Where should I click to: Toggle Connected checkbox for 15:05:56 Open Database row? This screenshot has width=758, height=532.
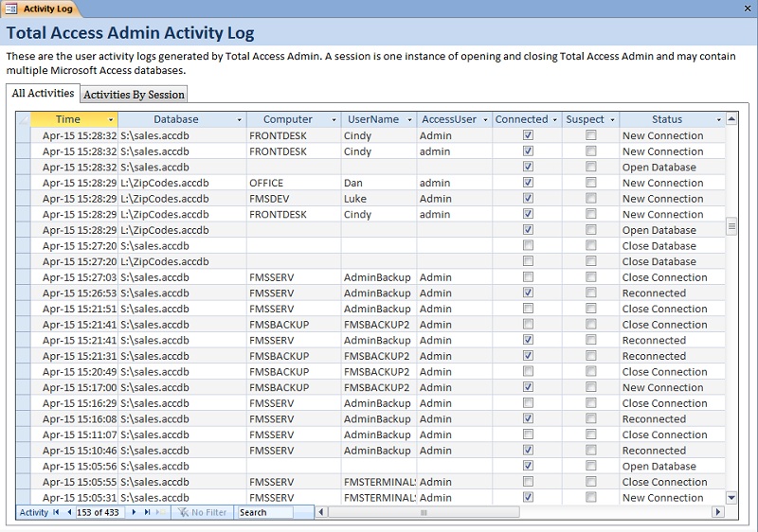[x=528, y=466]
